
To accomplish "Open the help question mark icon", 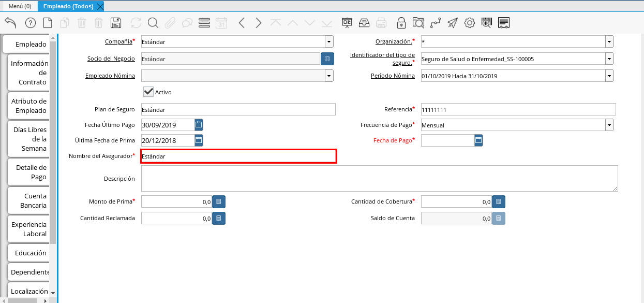I will click(x=31, y=23).
